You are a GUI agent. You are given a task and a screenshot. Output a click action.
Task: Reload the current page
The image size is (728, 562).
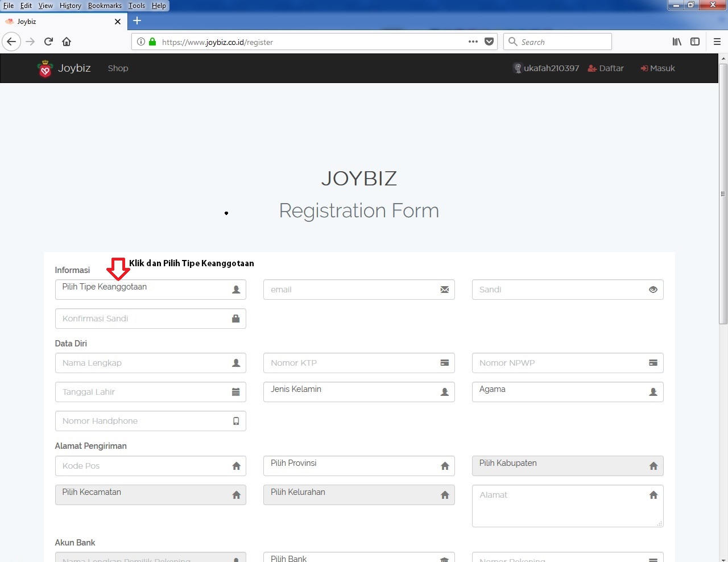(x=48, y=42)
